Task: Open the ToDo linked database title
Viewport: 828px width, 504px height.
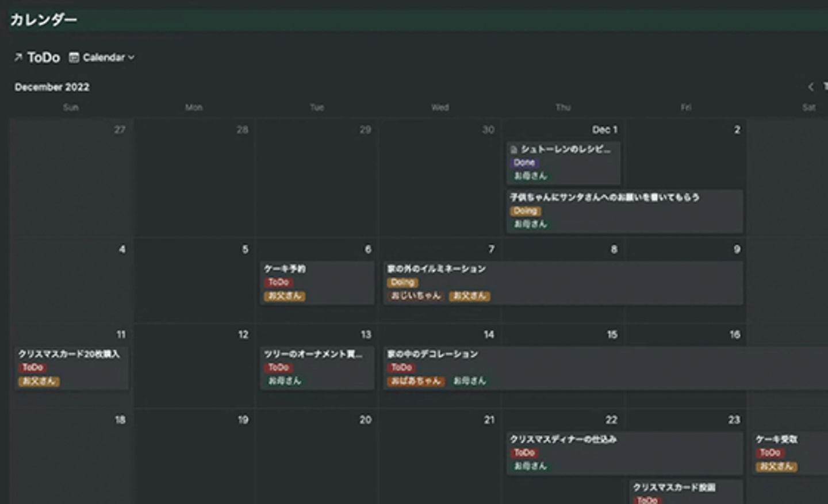Action: 44,57
